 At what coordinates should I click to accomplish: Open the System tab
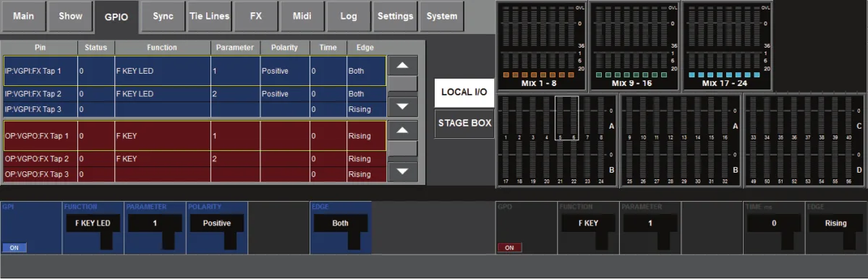(x=442, y=16)
